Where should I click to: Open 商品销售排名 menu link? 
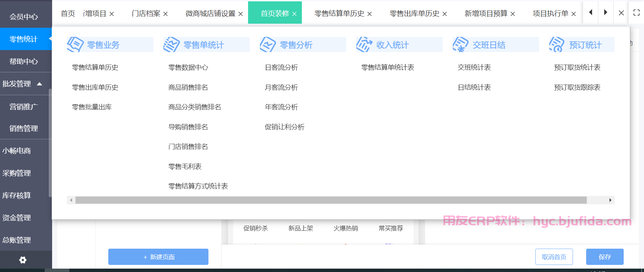coord(188,87)
